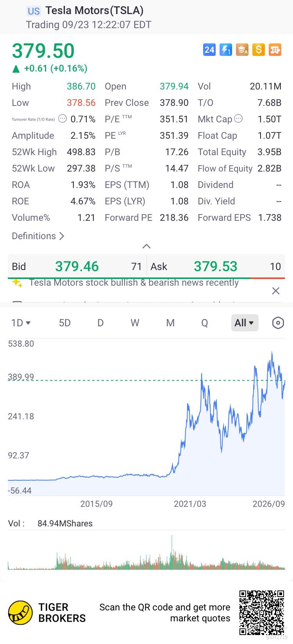Collapse the stock details with chevron up
The width and height of the screenshot is (293, 644).
[x=146, y=246]
